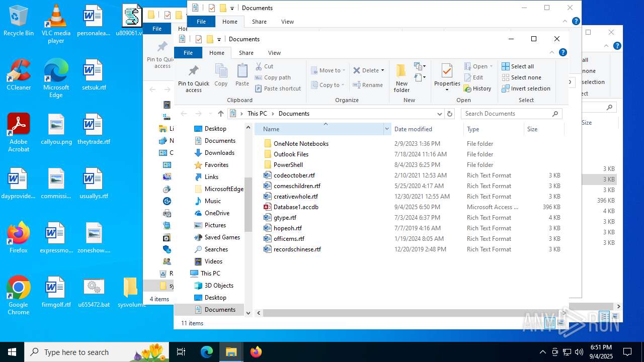
Task: Switch to the View tab
Action: (274, 53)
